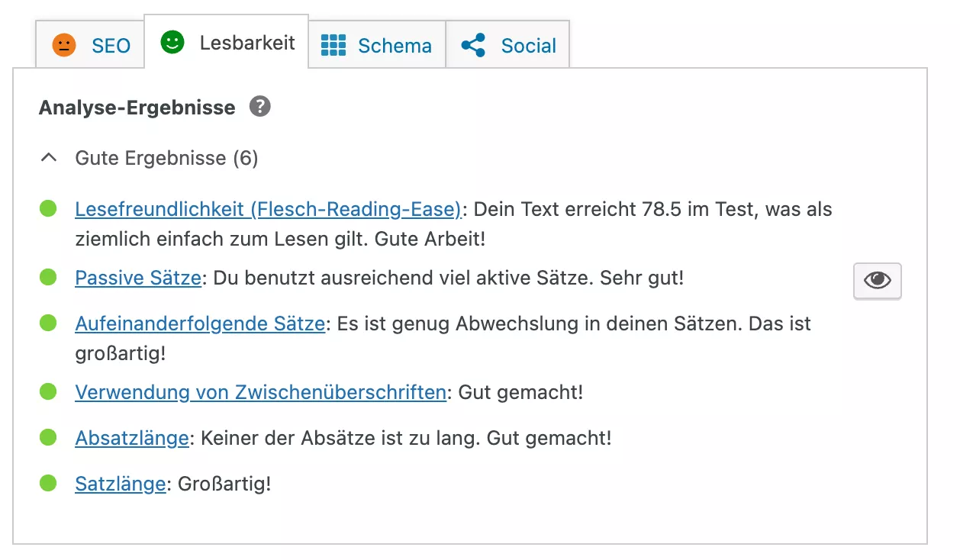Screen dimensions: 960x560
Task: Toggle the eye highlight button for Passive Sätze
Action: coord(878,281)
